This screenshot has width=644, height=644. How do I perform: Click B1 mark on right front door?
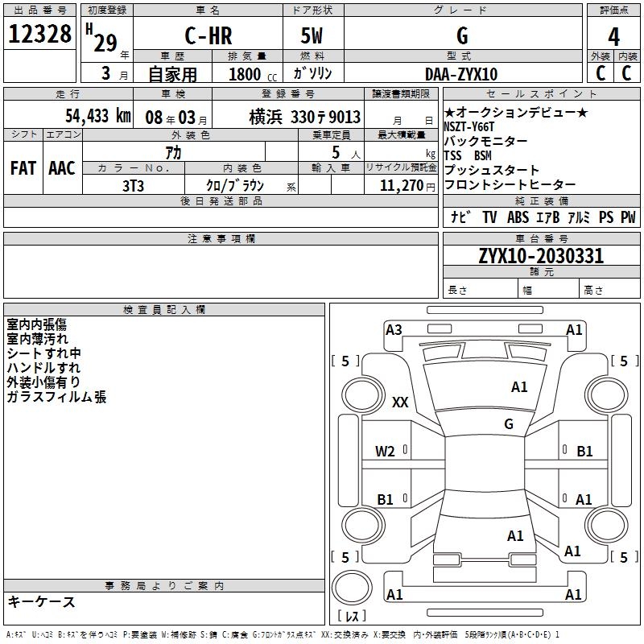tap(584, 452)
